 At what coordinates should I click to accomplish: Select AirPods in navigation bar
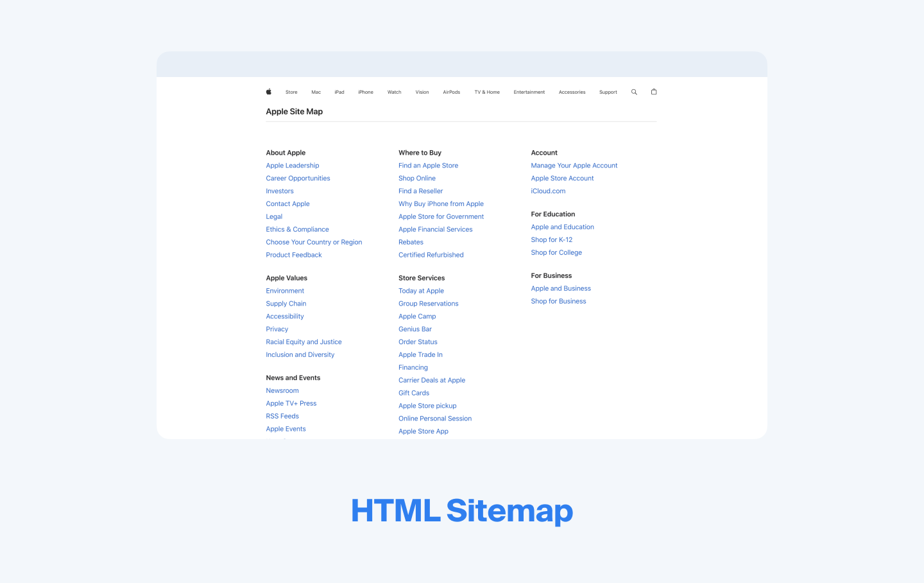click(x=452, y=92)
